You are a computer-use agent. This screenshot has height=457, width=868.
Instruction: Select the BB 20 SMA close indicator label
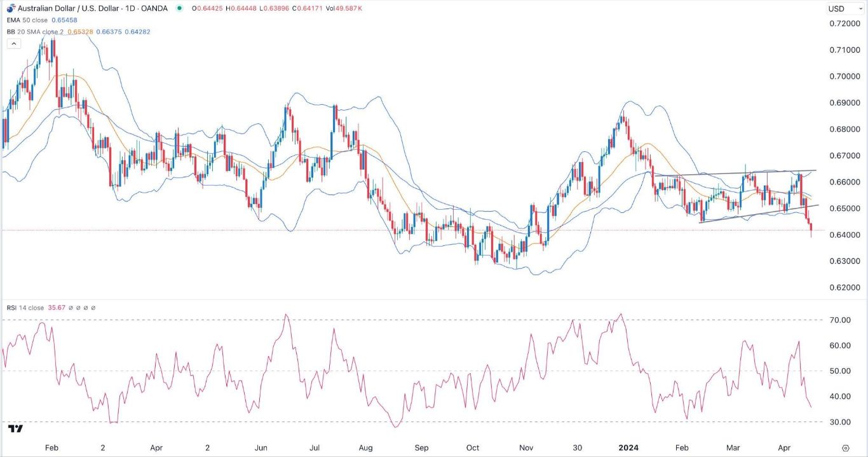tap(34, 31)
